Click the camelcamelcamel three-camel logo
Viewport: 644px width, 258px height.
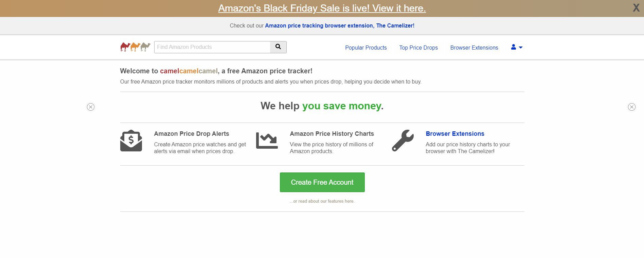(136, 47)
